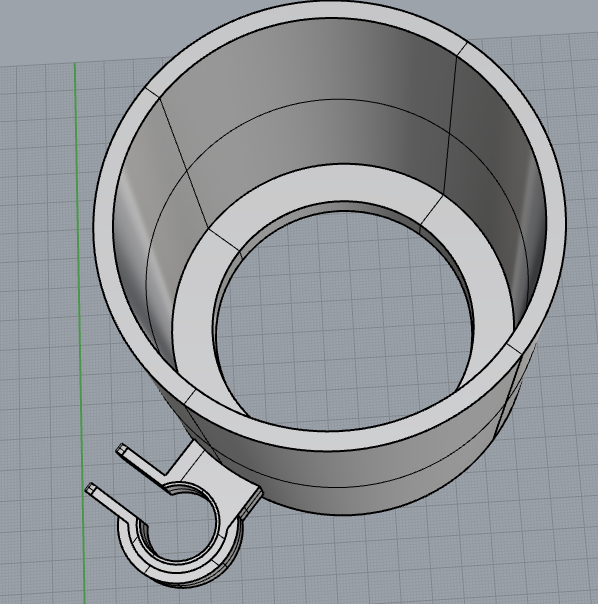The image size is (598, 604).
Task: Click the seam line on the right inner wall
Action: point(450,127)
